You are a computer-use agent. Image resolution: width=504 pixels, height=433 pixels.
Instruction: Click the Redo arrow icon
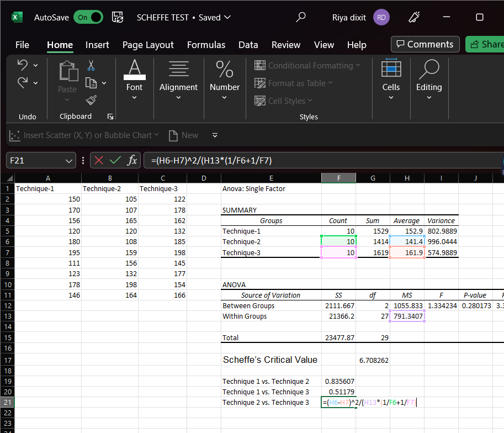(x=23, y=83)
